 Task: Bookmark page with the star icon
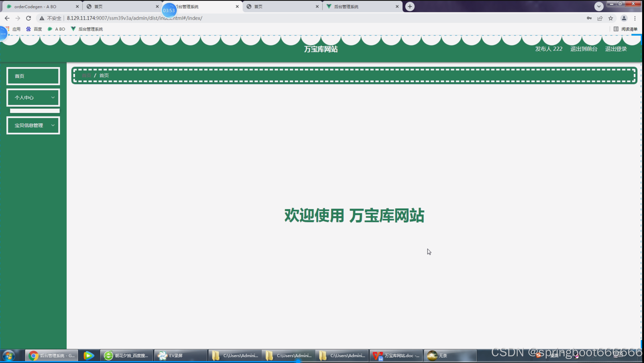coord(610,18)
